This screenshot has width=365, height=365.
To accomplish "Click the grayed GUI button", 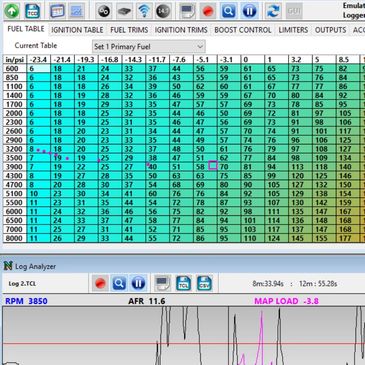I will coord(294,11).
